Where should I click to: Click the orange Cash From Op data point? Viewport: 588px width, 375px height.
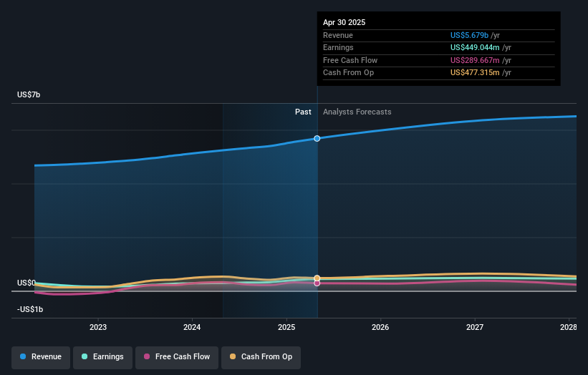[317, 278]
